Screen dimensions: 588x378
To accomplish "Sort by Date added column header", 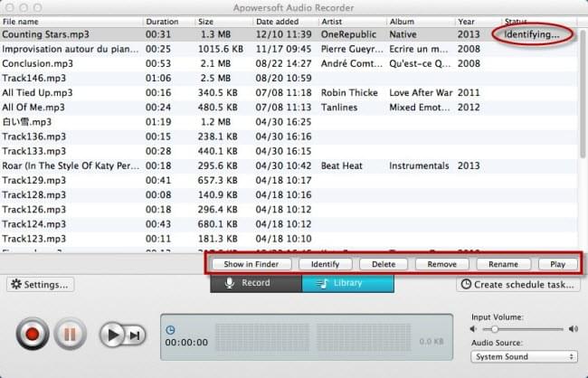I will (286, 22).
